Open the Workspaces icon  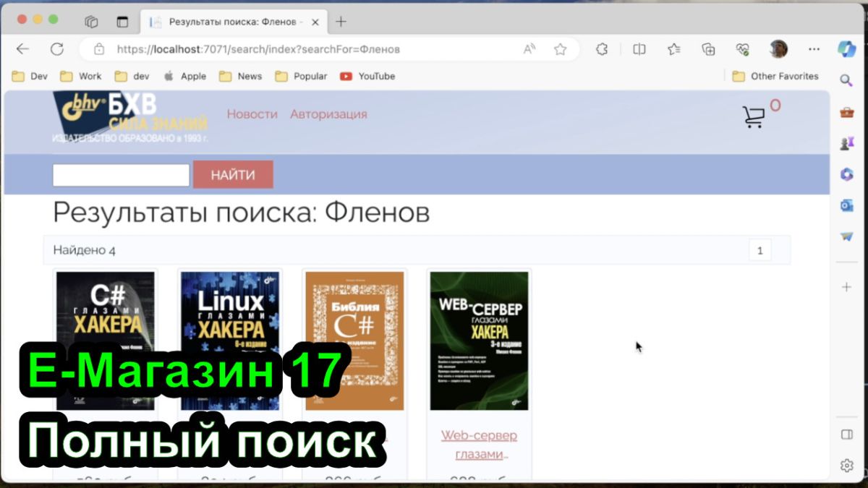(91, 22)
